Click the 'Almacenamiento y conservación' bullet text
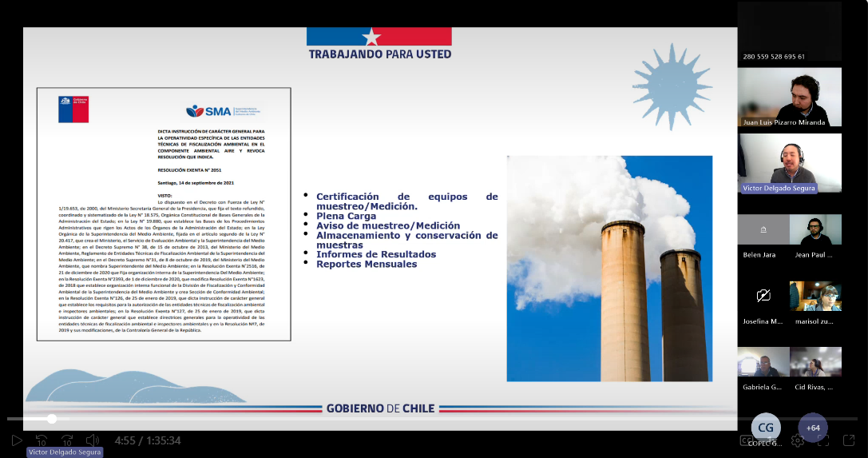Viewport: 868px width, 458px height. (x=407, y=240)
